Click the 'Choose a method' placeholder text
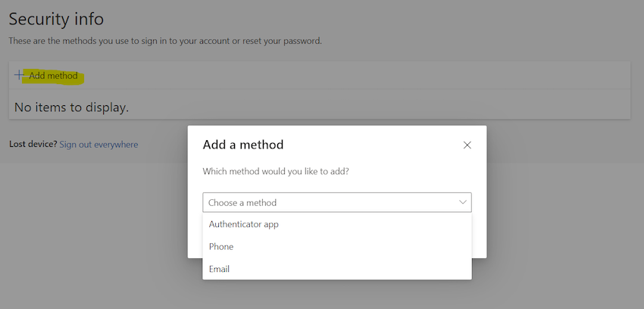 (242, 202)
